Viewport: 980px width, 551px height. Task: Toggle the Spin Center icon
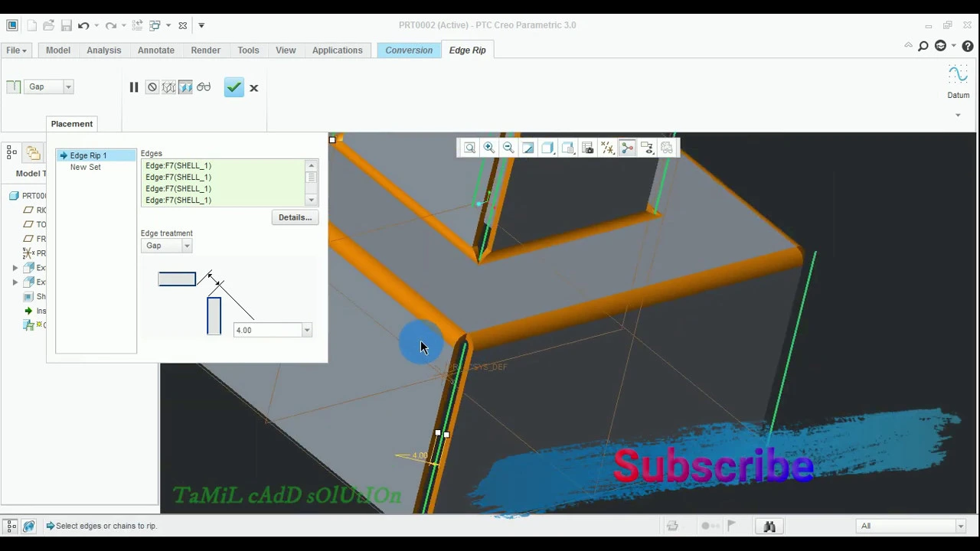(628, 148)
